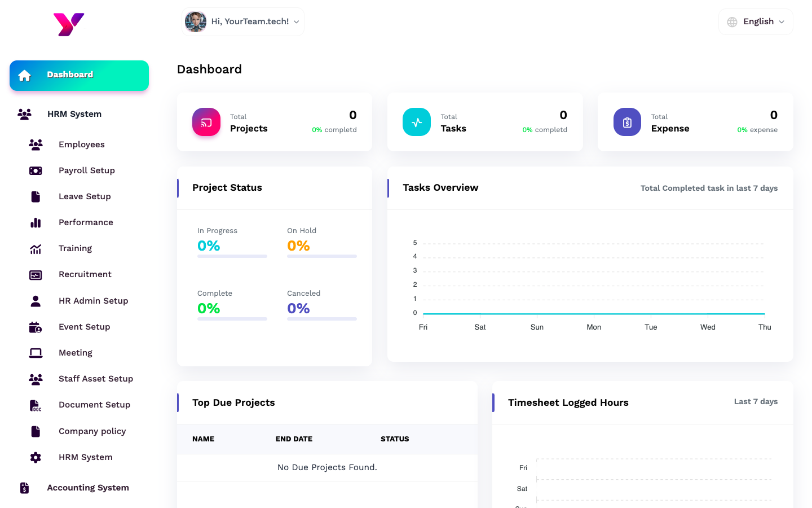This screenshot has width=812, height=508.
Task: Click the Event Setup calendar icon
Action: click(36, 326)
